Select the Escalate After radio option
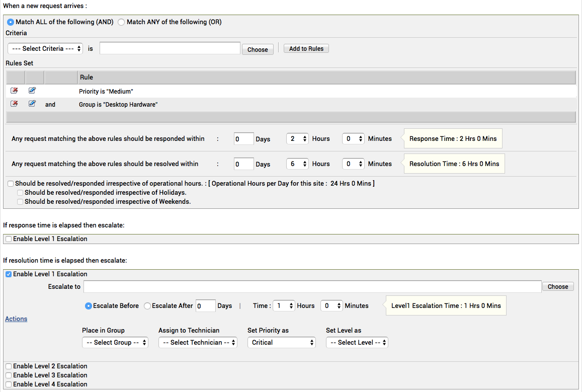Screen dimensions: 582x392 [x=147, y=306]
